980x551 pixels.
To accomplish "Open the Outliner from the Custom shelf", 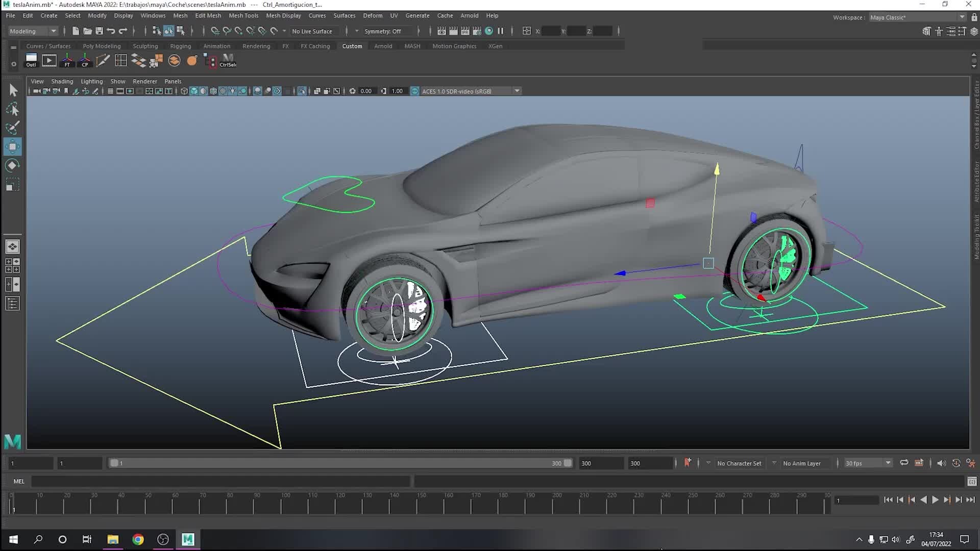I will [x=31, y=60].
